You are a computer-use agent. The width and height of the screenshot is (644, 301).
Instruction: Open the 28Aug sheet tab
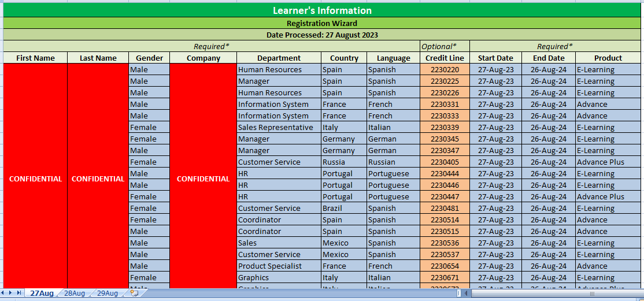75,293
